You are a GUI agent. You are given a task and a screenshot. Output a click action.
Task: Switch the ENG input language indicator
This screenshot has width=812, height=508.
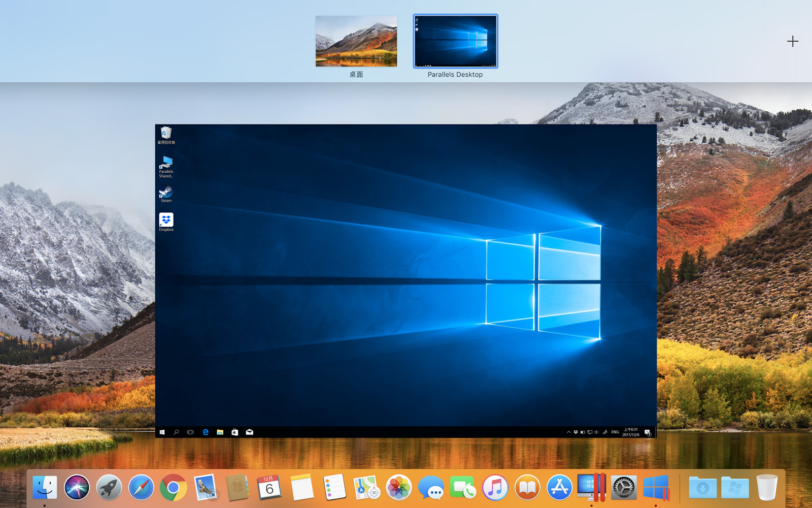pos(615,432)
